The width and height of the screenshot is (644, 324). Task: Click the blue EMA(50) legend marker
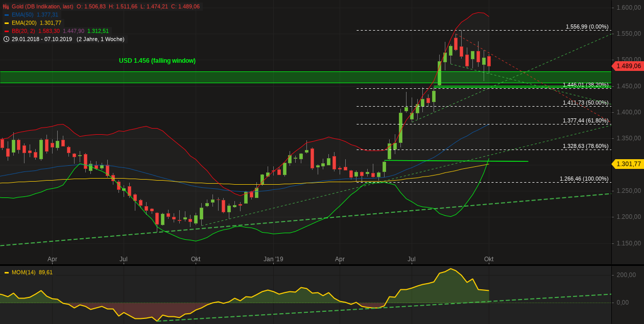coord(7,15)
